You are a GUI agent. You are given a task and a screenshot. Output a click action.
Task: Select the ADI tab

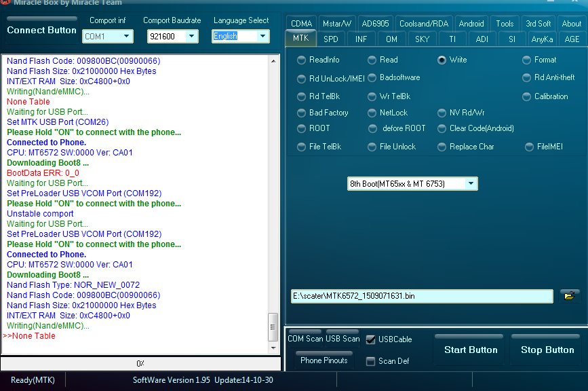482,39
